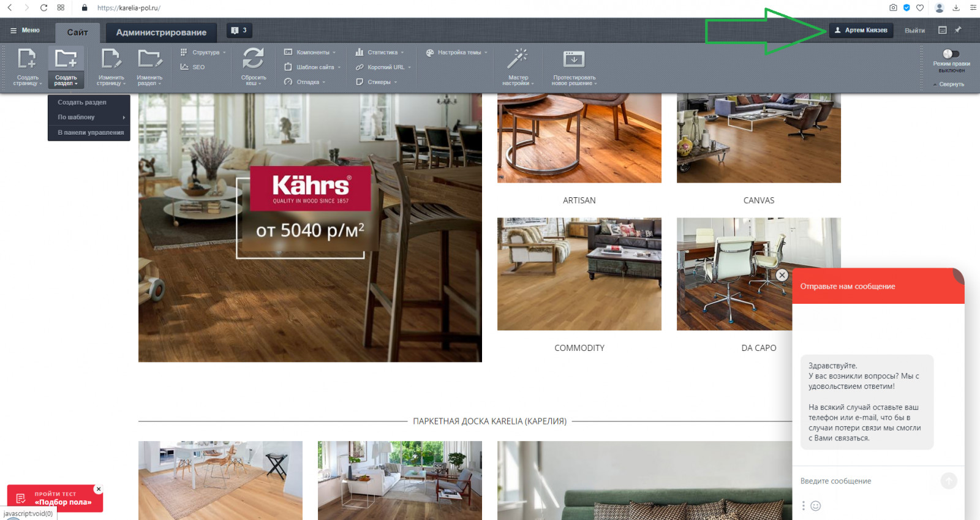Click the blue shield icon in the address bar
Viewport: 980px width, 520px height.
point(907,8)
